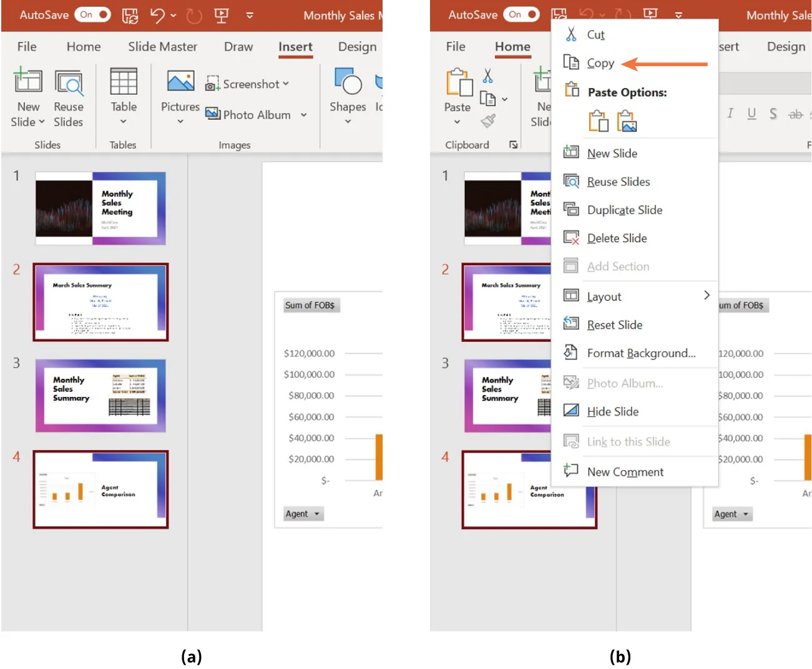Select Duplicate Slide from the context menu

[x=625, y=210]
